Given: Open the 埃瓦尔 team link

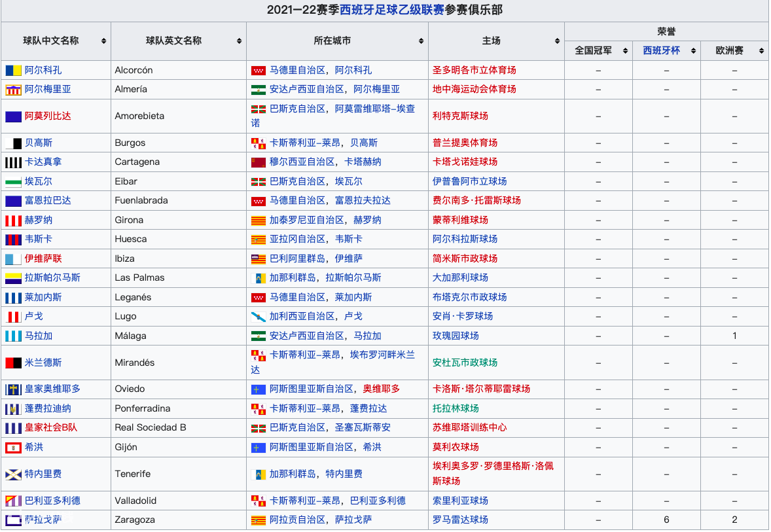Looking at the screenshot, I should [39, 181].
